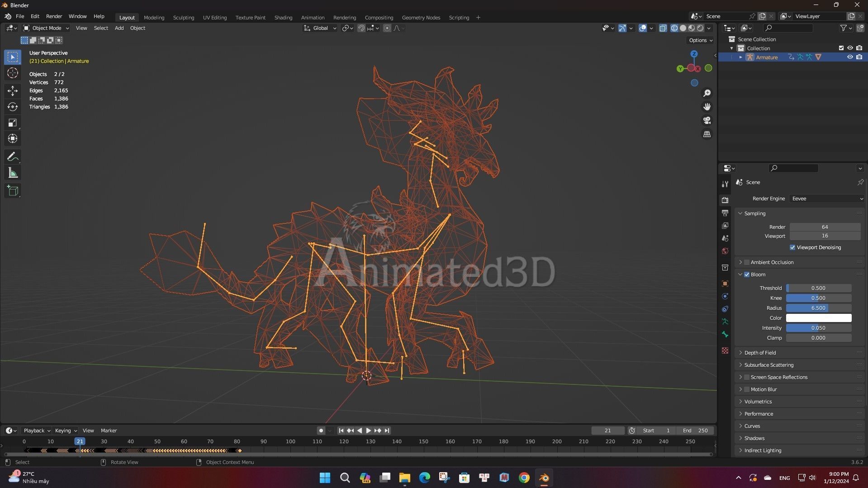Activate the 3D Cursor tool
Screen dimensions: 868x488
[13, 73]
